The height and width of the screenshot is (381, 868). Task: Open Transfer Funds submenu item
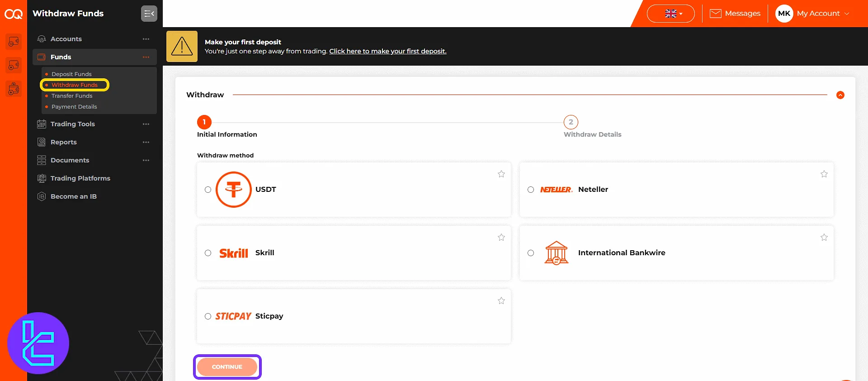click(72, 96)
